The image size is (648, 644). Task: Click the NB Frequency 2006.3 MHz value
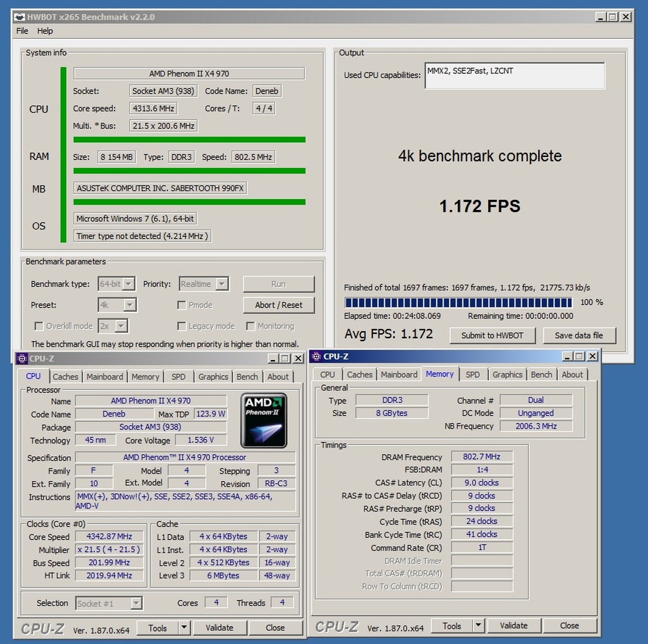pos(536,426)
